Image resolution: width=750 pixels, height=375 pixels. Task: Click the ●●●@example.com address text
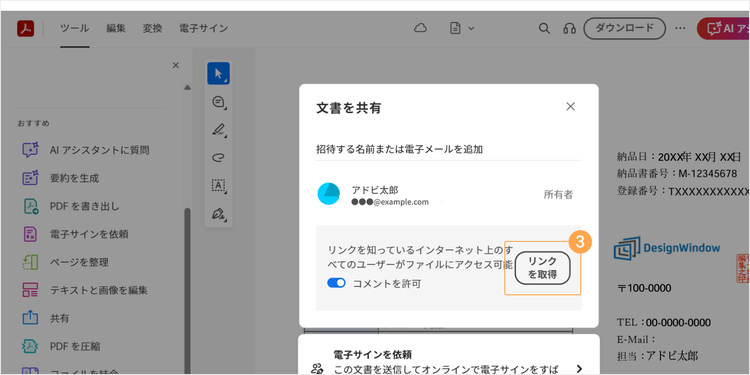390,202
